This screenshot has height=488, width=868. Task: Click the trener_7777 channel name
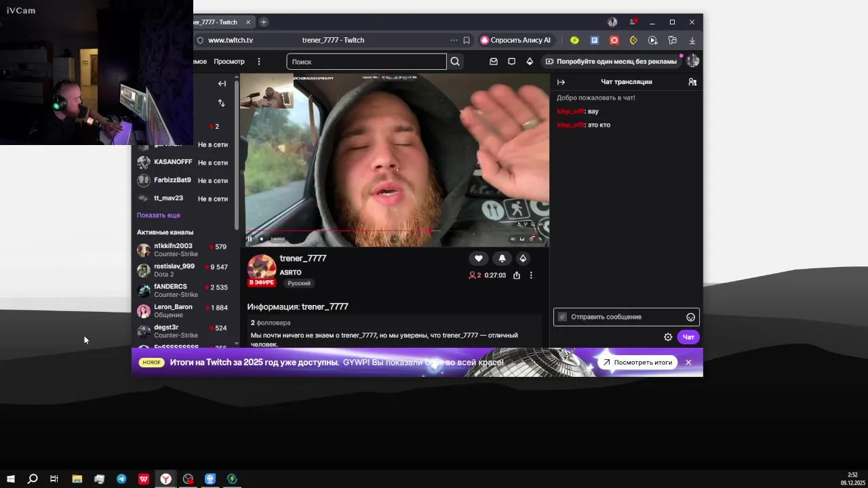303,258
